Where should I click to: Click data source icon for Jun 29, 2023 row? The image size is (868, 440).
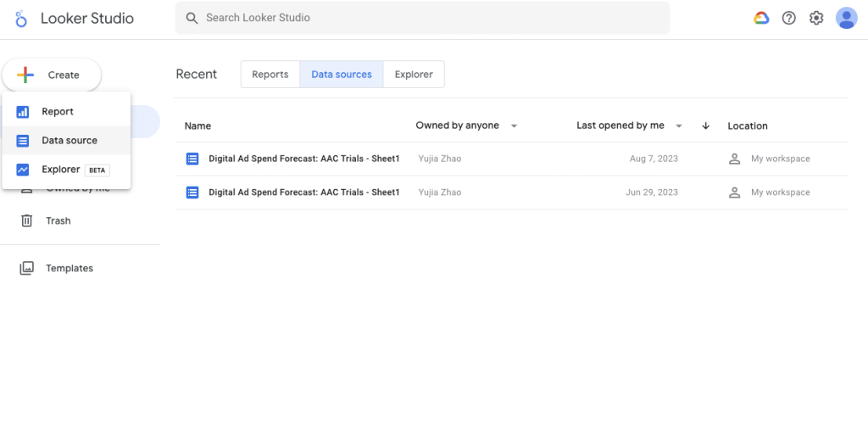click(192, 192)
